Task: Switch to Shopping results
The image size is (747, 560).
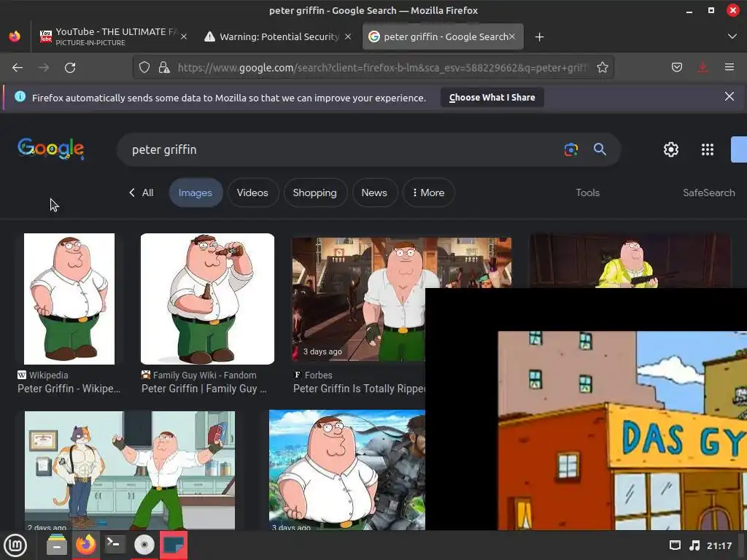Action: (314, 192)
